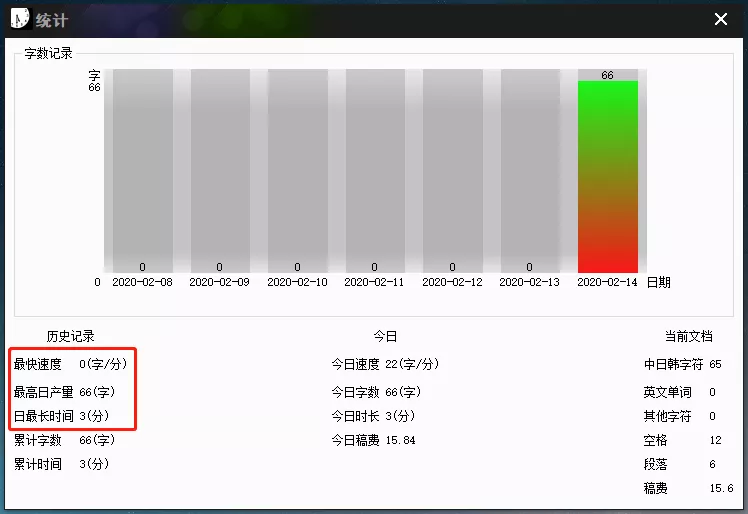Click the 今日 heading
Viewport: 748px width, 514px height.
(385, 336)
